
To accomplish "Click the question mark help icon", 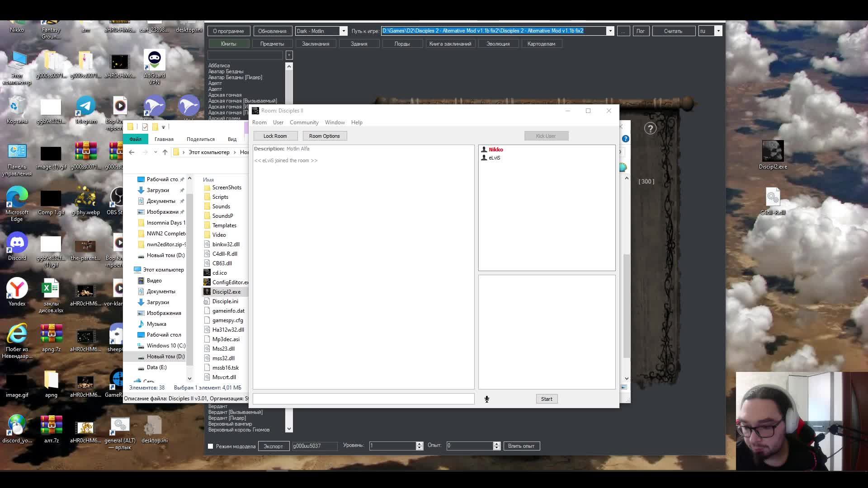I will coord(650,129).
